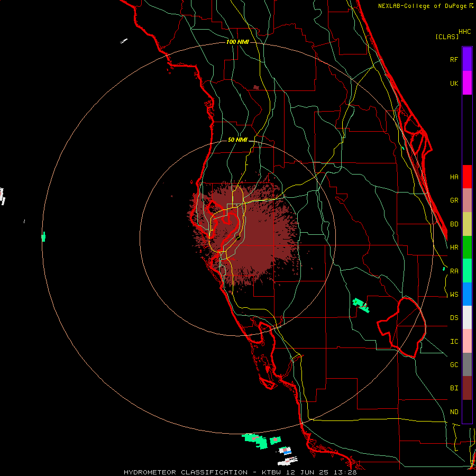
Task: Click the UK legend label
Action: click(x=454, y=83)
